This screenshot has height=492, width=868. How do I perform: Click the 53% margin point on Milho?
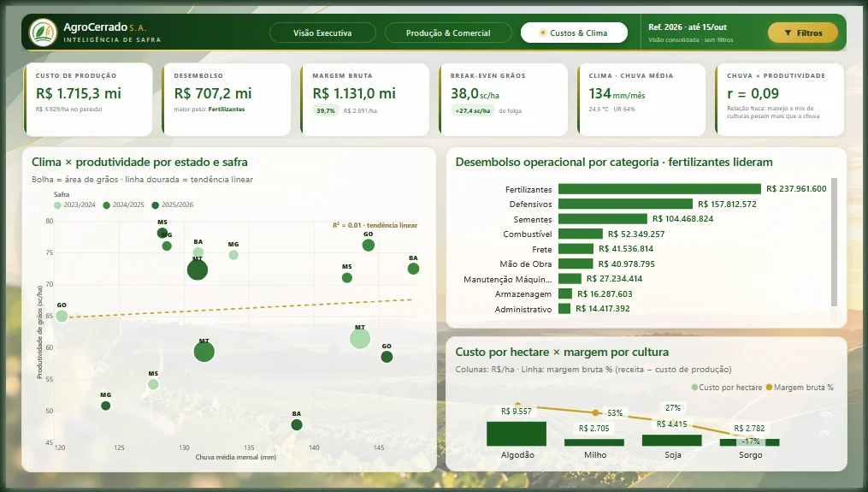click(595, 412)
